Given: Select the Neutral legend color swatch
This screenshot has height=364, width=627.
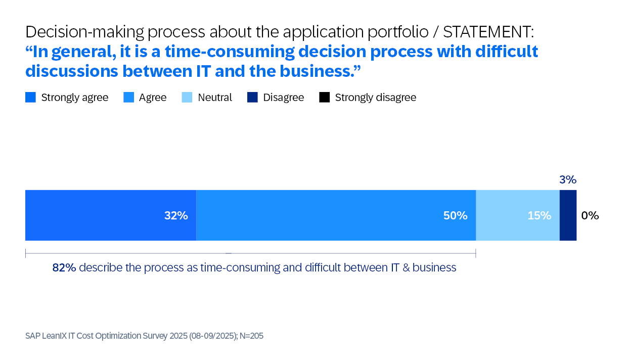Looking at the screenshot, I should pyautogui.click(x=187, y=98).
